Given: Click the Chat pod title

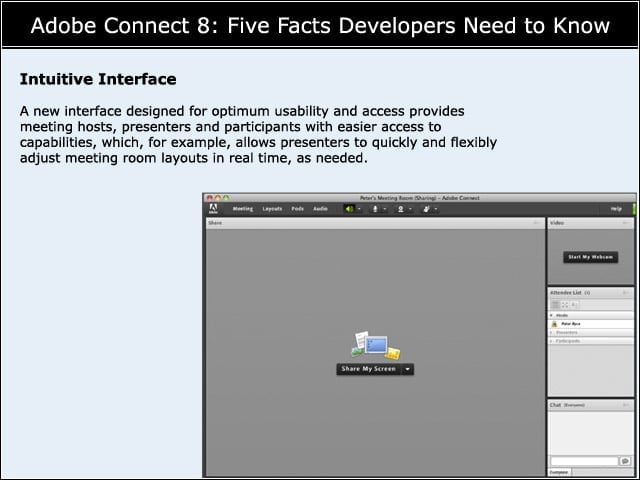Looking at the screenshot, I should (555, 405).
